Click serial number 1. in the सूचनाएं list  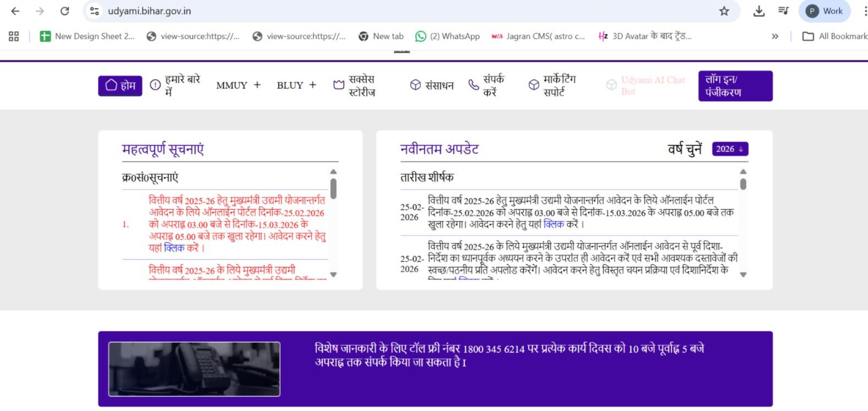126,224
